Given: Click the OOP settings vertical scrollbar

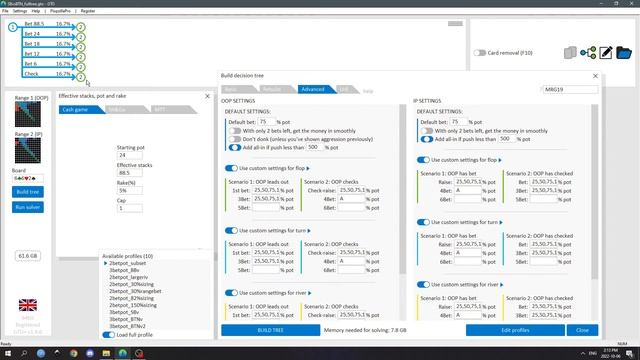Looking at the screenshot, I should tap(402, 190).
